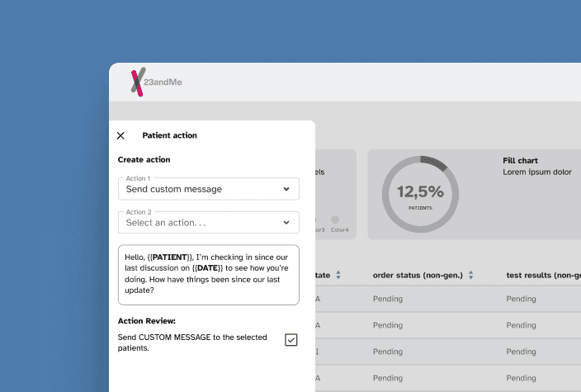Click the order status (non-gen.) header

coord(418,276)
